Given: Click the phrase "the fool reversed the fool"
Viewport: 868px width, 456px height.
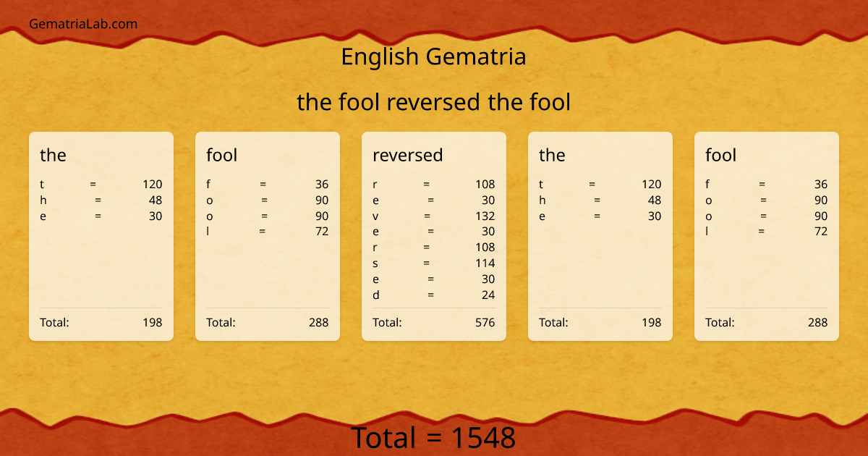Looking at the screenshot, I should 434,102.
